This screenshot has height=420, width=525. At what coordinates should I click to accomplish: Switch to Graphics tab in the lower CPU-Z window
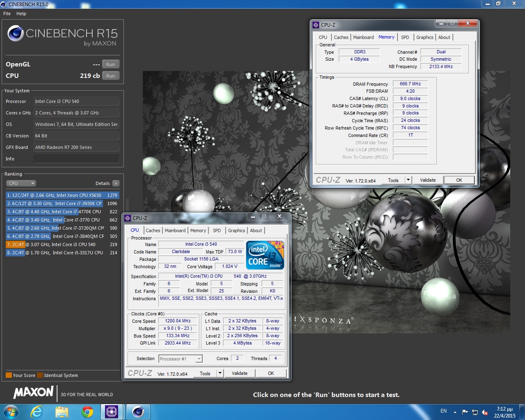tap(237, 231)
